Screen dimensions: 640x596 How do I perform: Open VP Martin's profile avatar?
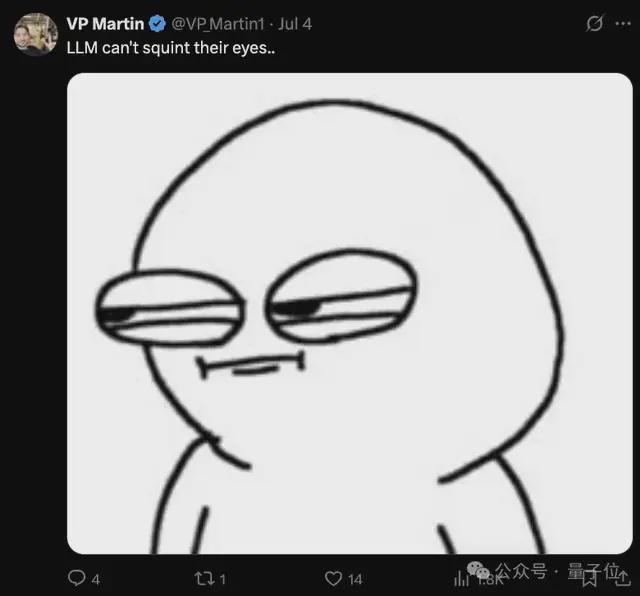(x=36, y=34)
